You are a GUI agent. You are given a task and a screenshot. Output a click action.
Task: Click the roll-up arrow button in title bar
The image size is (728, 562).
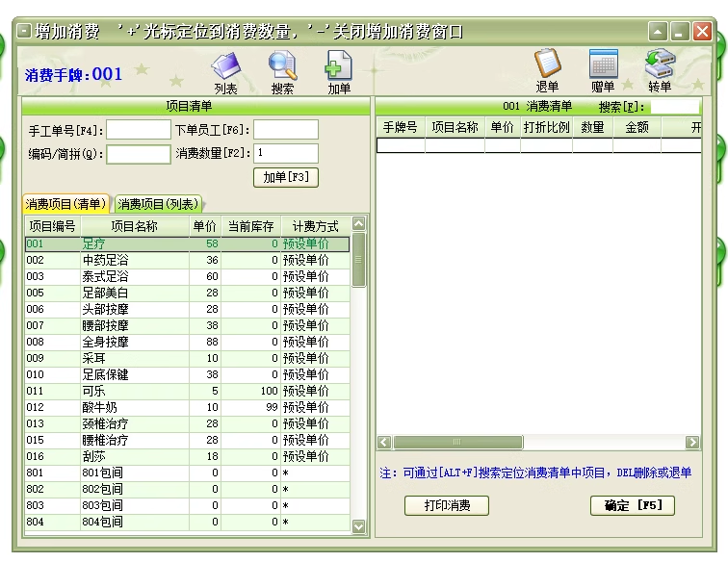pyautogui.click(x=658, y=32)
